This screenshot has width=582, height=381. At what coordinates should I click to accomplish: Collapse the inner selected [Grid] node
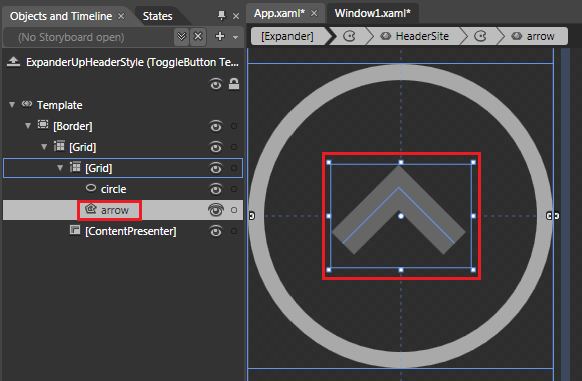click(x=60, y=168)
